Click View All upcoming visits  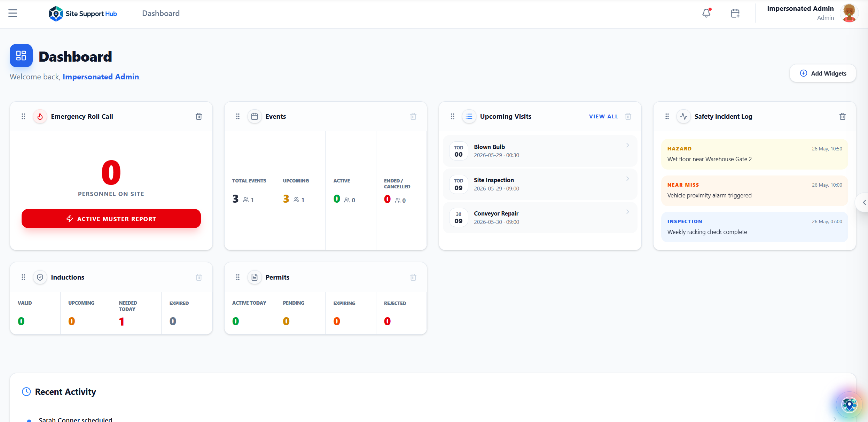click(603, 117)
